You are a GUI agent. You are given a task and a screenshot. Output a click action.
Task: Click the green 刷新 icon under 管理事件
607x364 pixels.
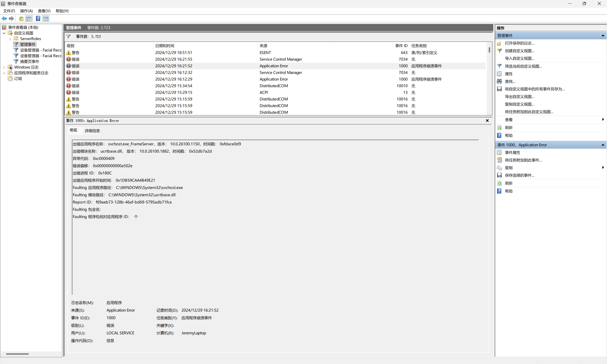[x=499, y=127]
